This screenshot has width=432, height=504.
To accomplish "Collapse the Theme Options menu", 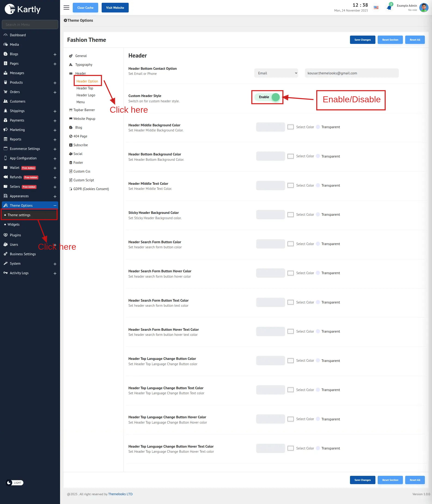I will [x=55, y=206].
